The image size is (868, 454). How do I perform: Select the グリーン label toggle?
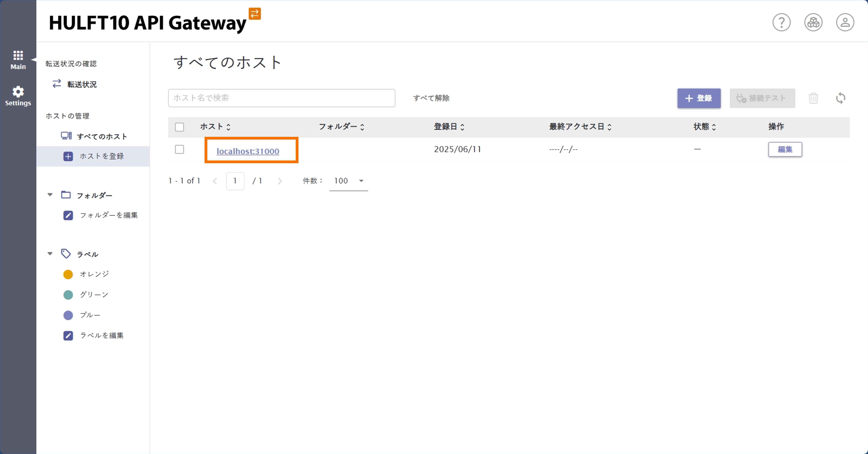pyautogui.click(x=68, y=295)
